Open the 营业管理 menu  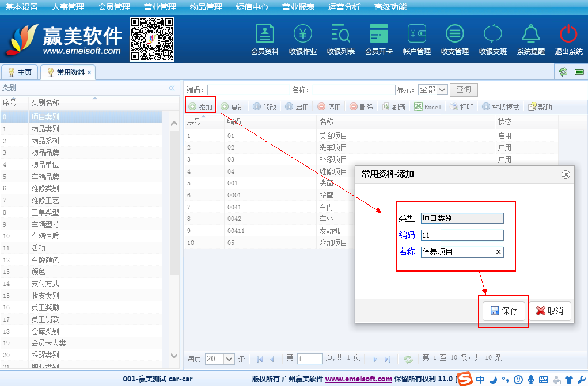click(160, 7)
